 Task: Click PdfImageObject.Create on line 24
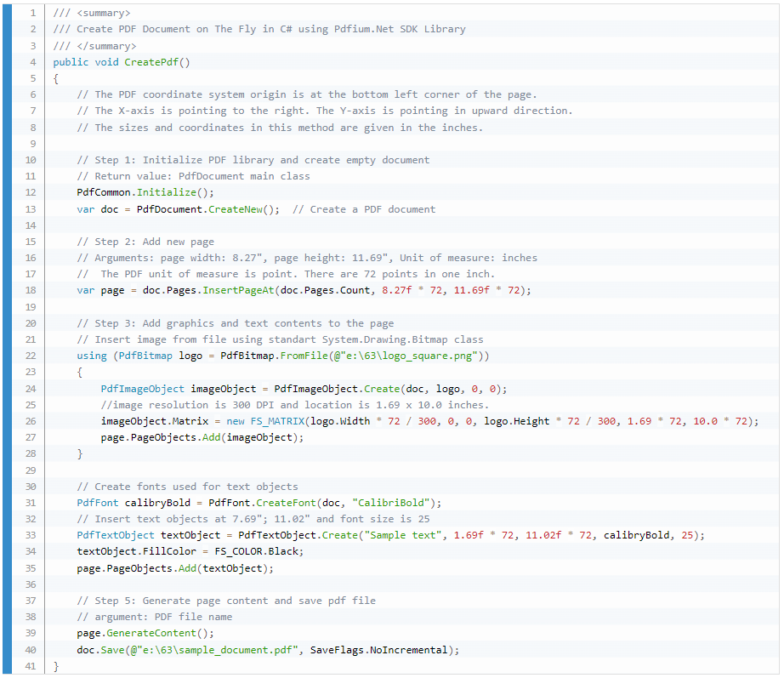pyautogui.click(x=337, y=389)
